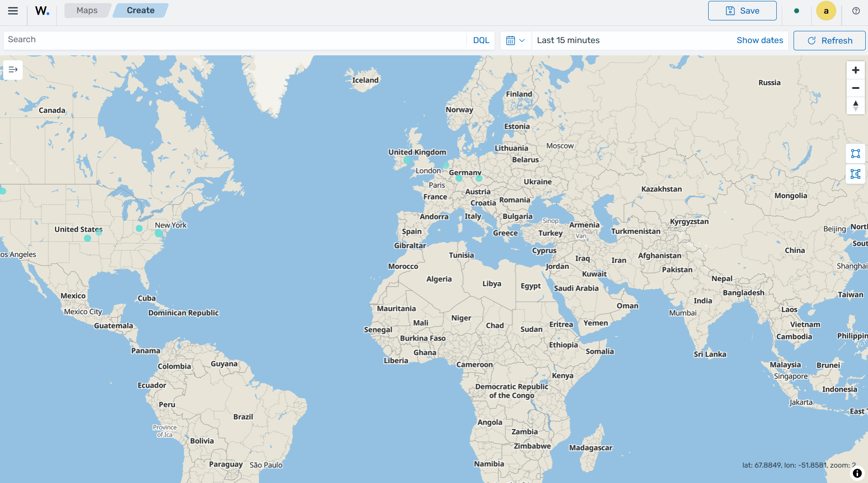Click the green status indicator dot
Viewport: 868px width, 483px height.
(x=796, y=11)
